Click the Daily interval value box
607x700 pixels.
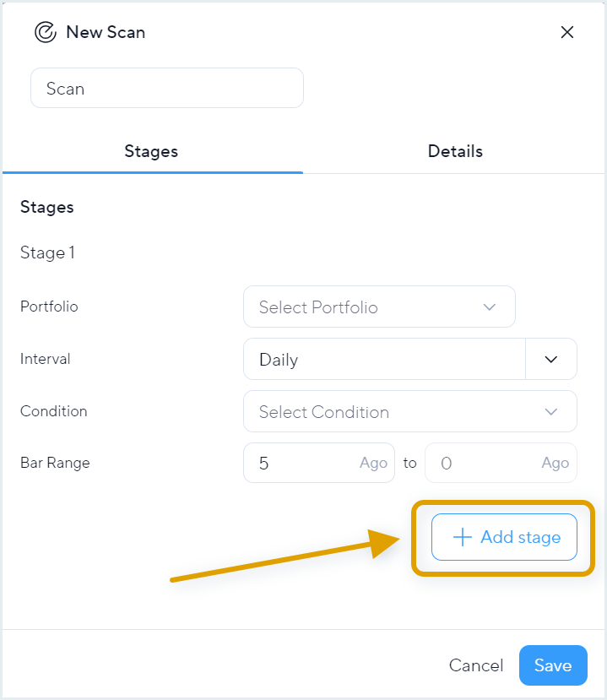pyautogui.click(x=384, y=360)
